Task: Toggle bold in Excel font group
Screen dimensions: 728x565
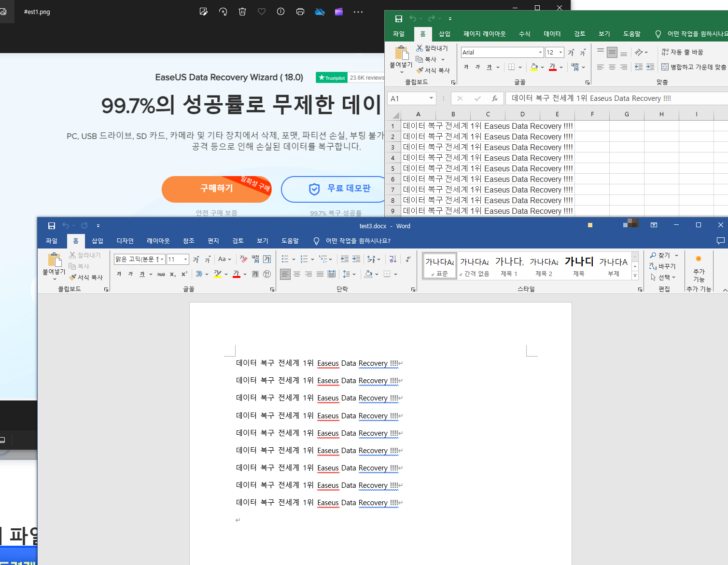Action: 466,67
